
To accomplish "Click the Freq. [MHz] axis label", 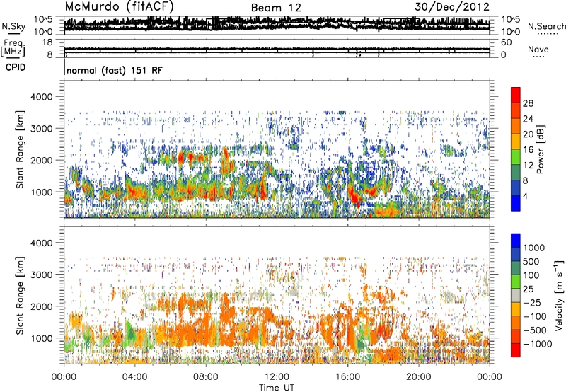I will click(13, 47).
